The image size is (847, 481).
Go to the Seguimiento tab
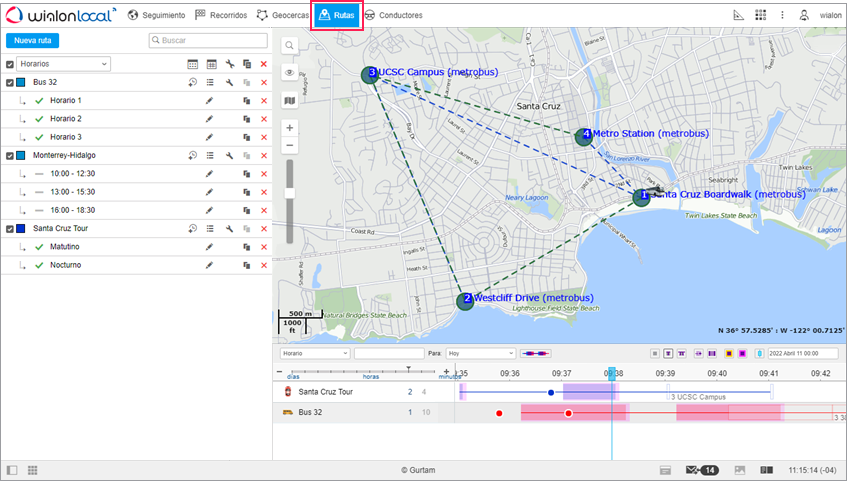click(x=156, y=16)
